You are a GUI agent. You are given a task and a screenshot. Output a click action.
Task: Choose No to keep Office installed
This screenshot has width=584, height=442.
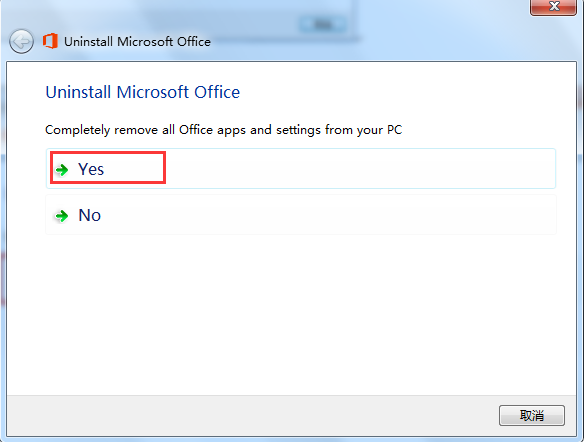[301, 215]
